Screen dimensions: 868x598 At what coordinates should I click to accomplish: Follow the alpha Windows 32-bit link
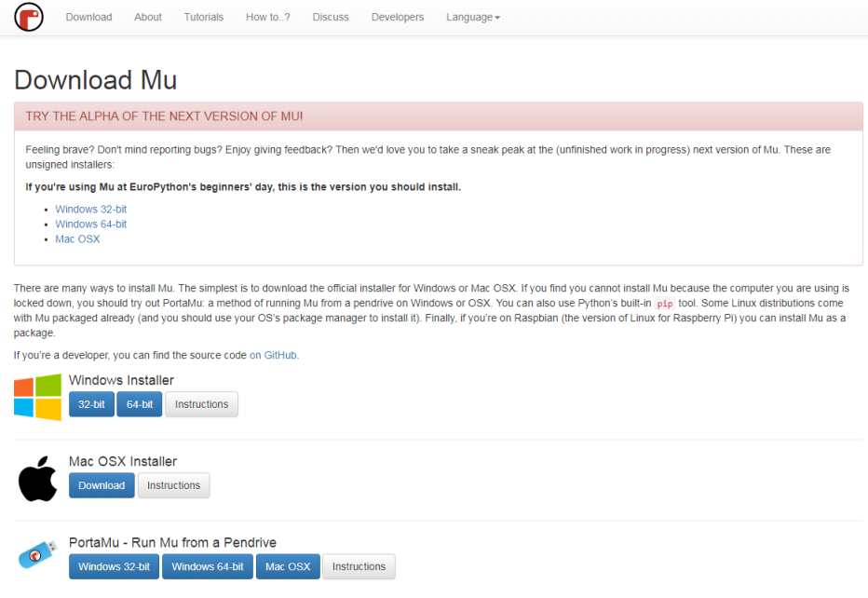[x=90, y=210]
